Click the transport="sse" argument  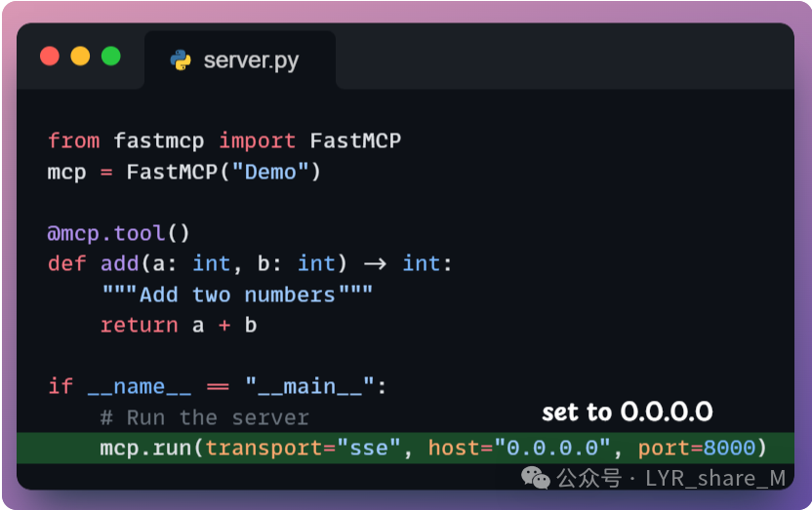click(303, 448)
